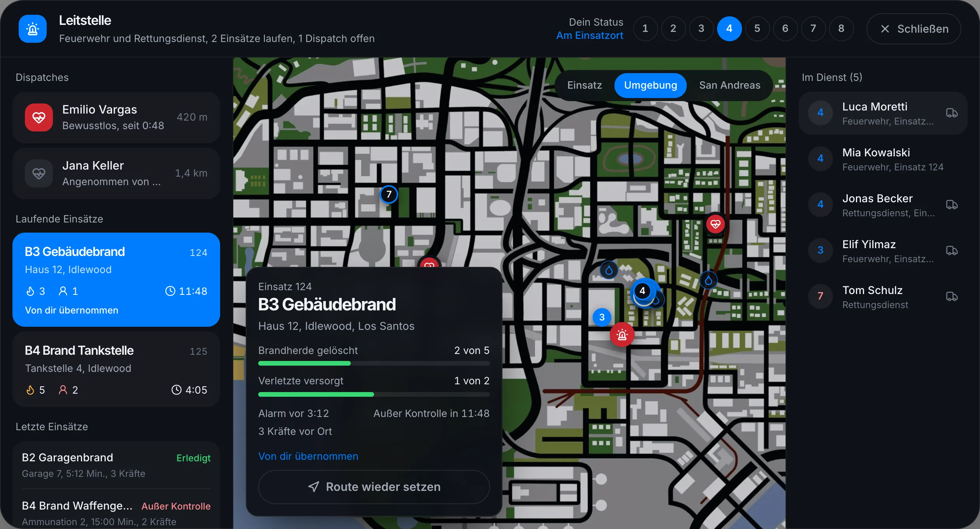Select B4 Brand Tankstelle incident card
The image size is (980, 529).
pyautogui.click(x=116, y=370)
